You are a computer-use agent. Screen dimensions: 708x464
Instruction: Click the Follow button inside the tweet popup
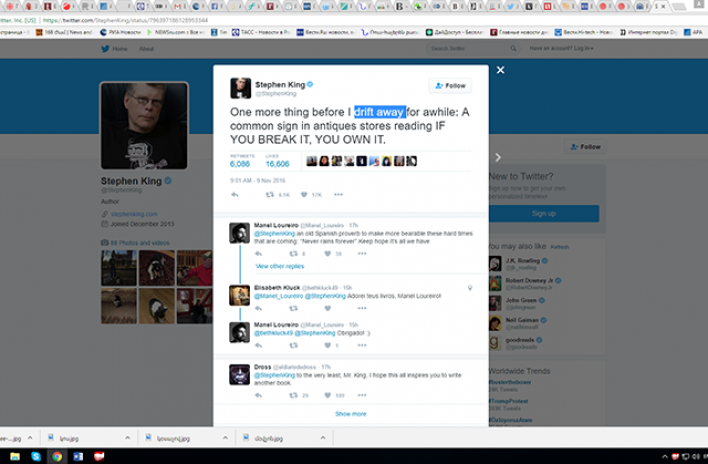point(450,86)
